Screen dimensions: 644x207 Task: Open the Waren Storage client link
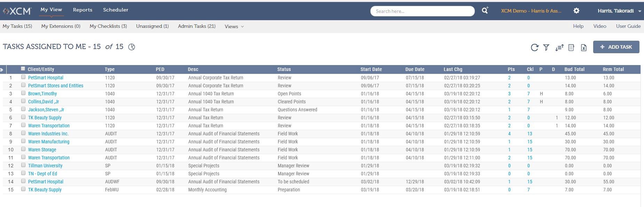click(42, 150)
